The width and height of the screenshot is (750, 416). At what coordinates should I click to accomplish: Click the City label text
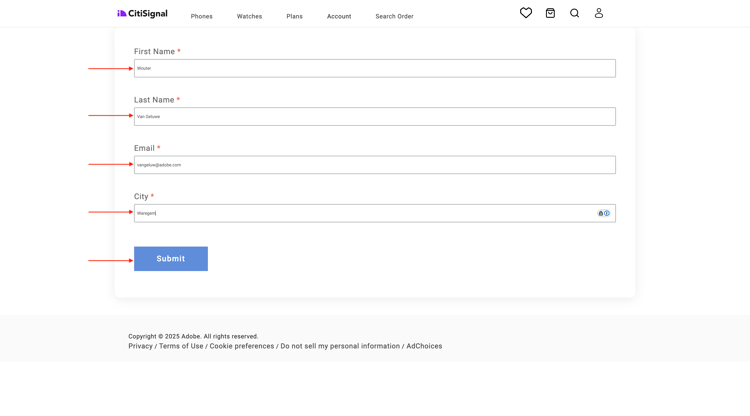point(141,197)
